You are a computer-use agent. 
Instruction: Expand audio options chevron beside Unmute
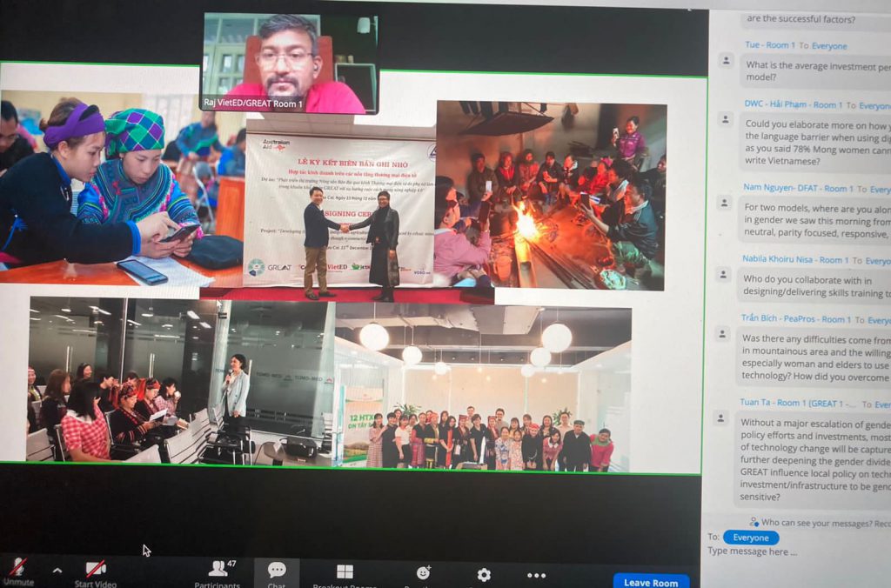pos(57,571)
